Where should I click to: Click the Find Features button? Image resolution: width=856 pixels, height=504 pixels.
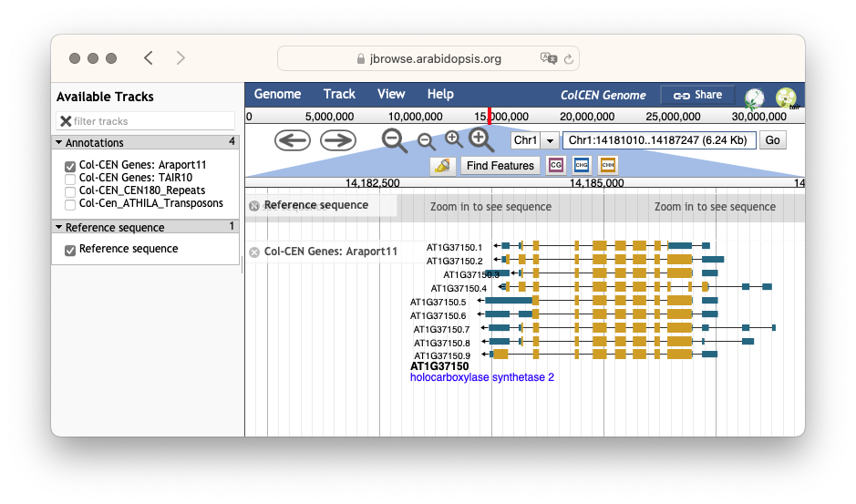coord(500,166)
